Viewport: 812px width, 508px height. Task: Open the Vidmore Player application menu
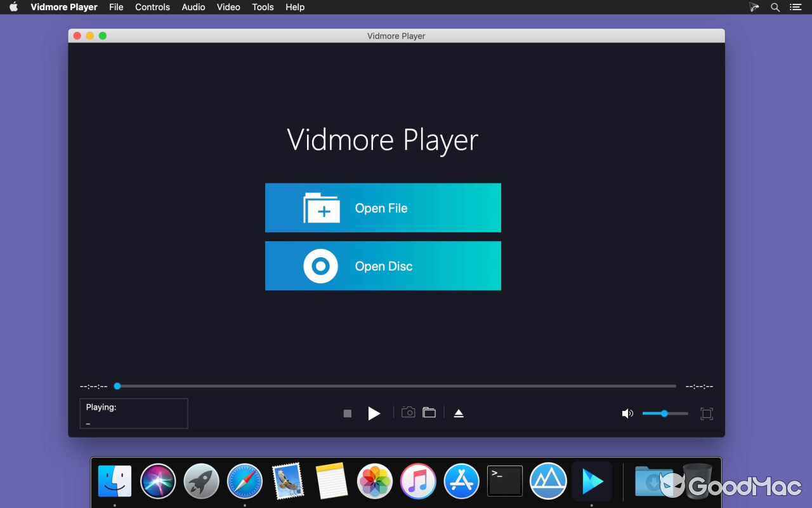coord(63,7)
